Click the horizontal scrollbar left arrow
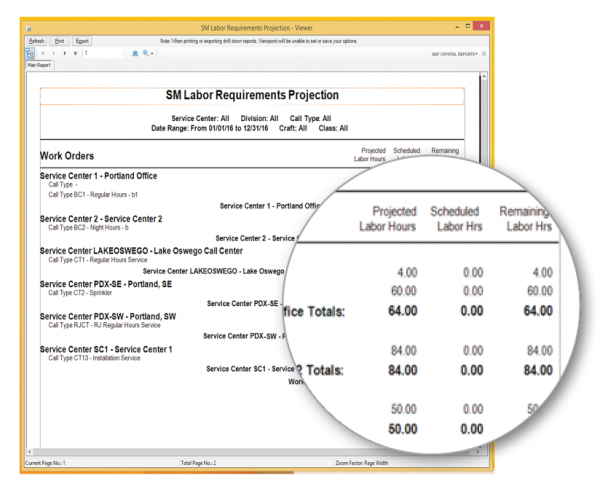Screen dimensions: 600x502 [x=29, y=451]
